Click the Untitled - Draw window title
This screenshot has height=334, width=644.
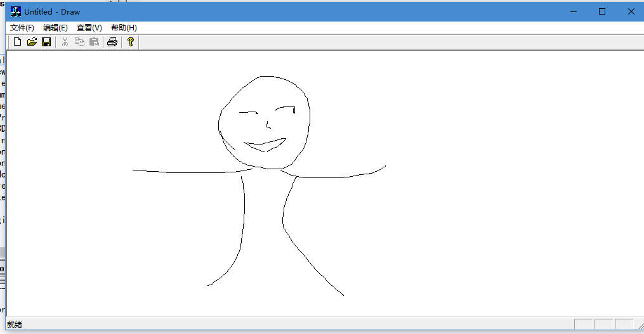(52, 12)
